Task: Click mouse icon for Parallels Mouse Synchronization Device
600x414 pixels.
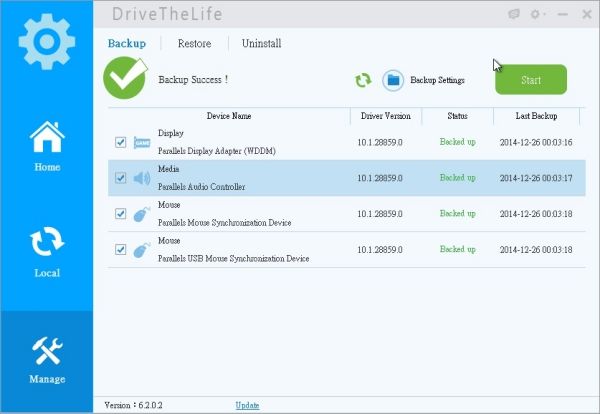Action: click(x=142, y=214)
